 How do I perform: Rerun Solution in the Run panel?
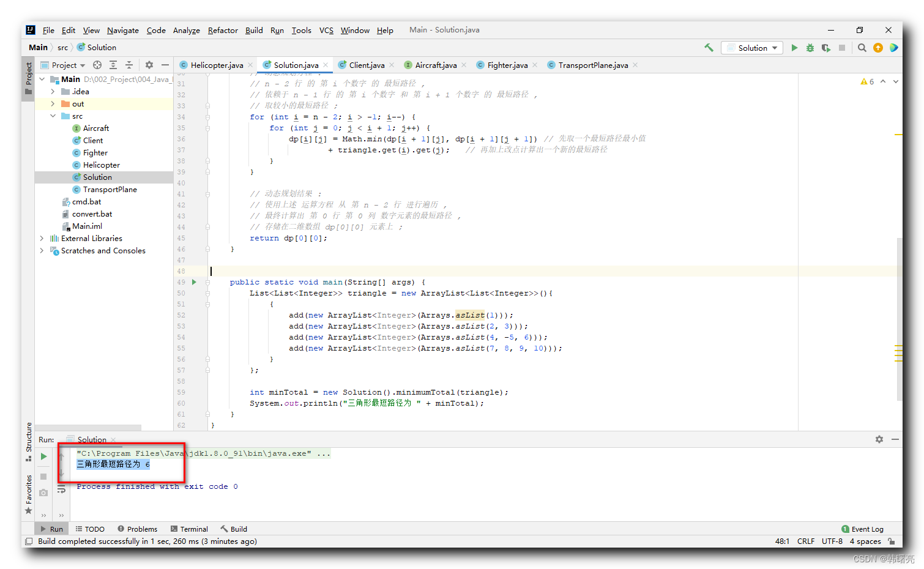(43, 456)
